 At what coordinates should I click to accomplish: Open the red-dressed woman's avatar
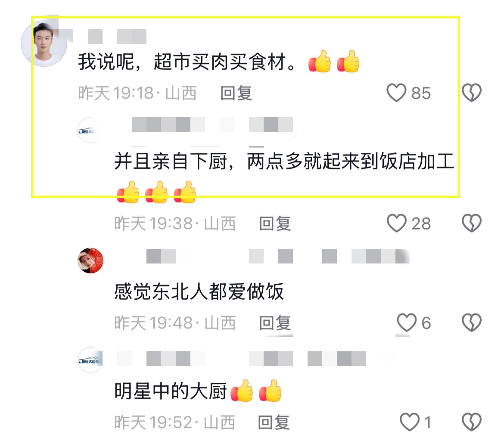(90, 260)
